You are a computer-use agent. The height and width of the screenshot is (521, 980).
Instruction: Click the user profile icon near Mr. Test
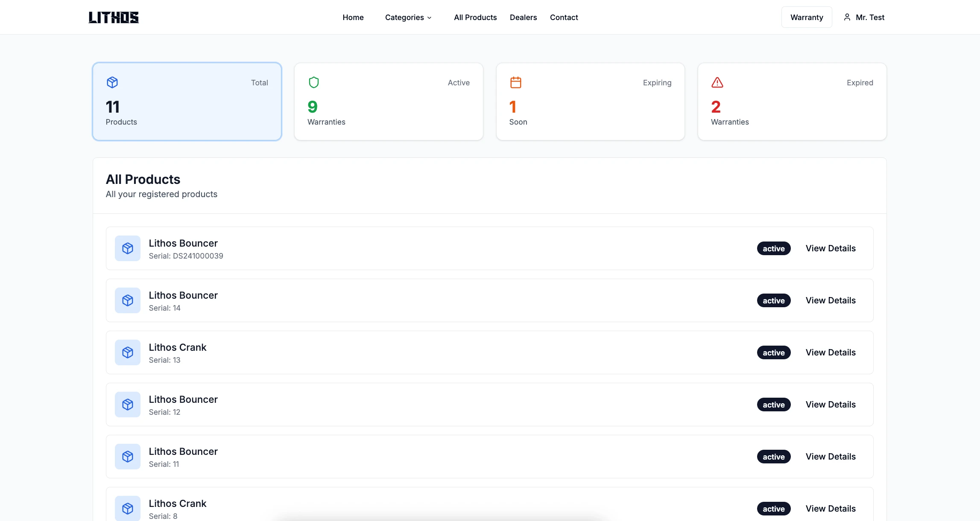847,17
